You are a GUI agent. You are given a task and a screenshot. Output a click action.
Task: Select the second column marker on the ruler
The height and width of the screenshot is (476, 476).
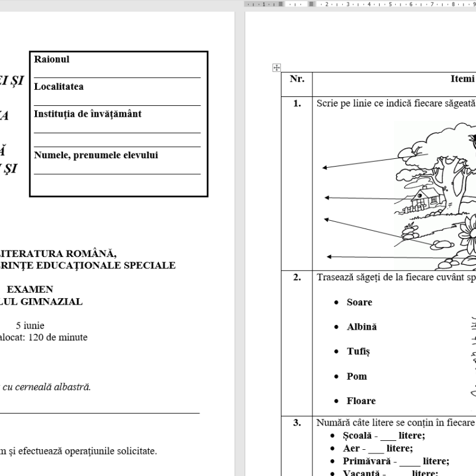point(311,4)
